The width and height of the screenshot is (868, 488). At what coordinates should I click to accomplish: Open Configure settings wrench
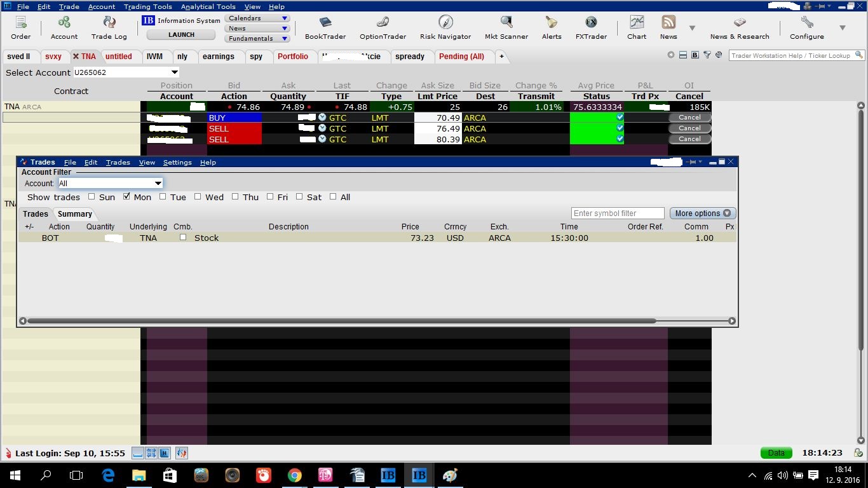pos(807,28)
